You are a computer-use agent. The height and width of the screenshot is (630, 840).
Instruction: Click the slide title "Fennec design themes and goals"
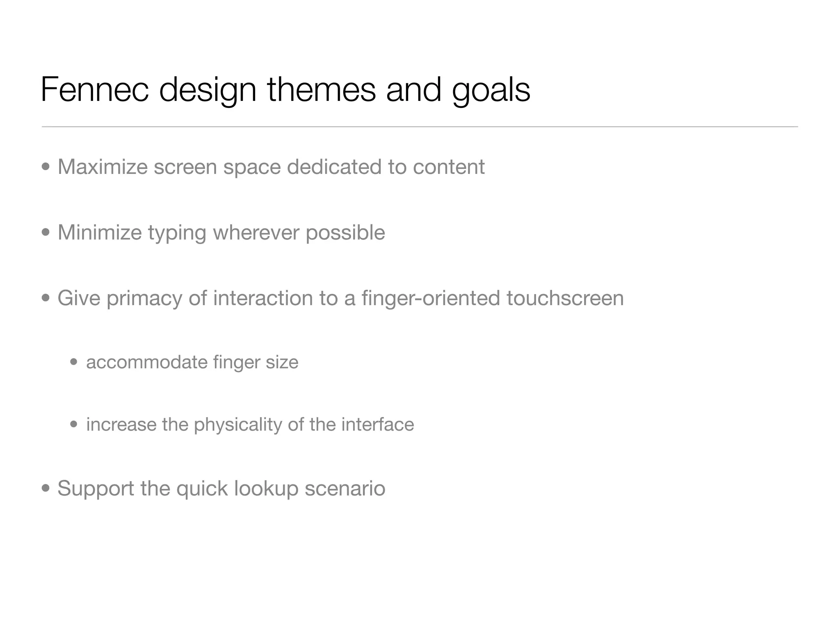pos(285,90)
